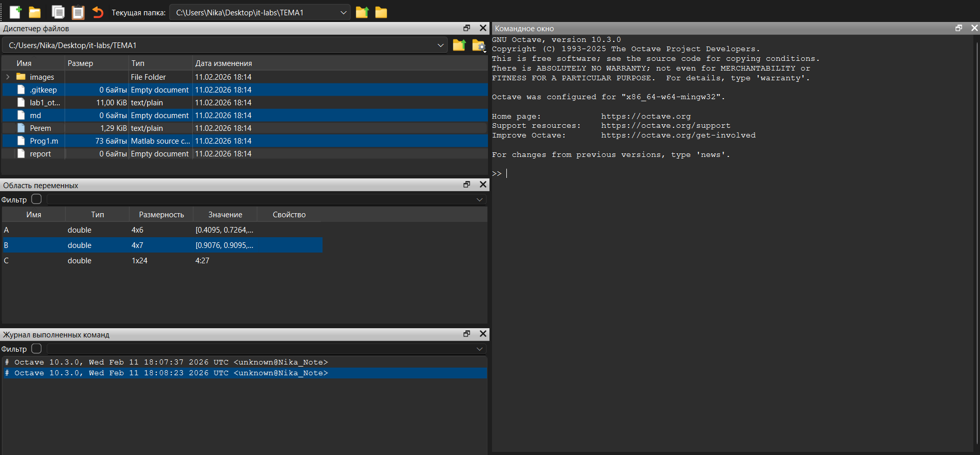This screenshot has height=455, width=980.
Task: Go up one directory from main toolbar
Action: 362,12
